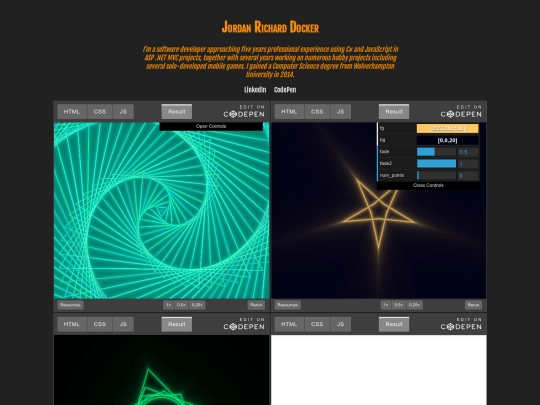Viewport: 540px width, 405px height.
Task: Show CSS tab of the star pen
Action: [317, 112]
